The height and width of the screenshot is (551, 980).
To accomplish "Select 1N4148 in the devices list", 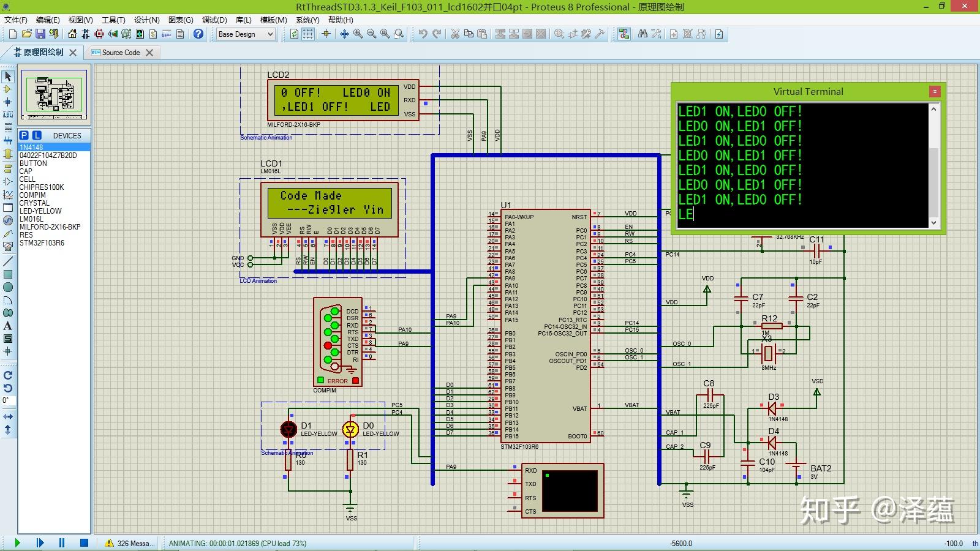I will [x=54, y=148].
